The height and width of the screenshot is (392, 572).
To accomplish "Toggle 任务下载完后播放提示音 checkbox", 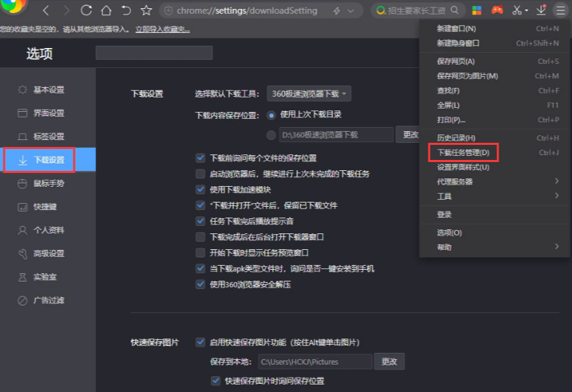I will [201, 221].
